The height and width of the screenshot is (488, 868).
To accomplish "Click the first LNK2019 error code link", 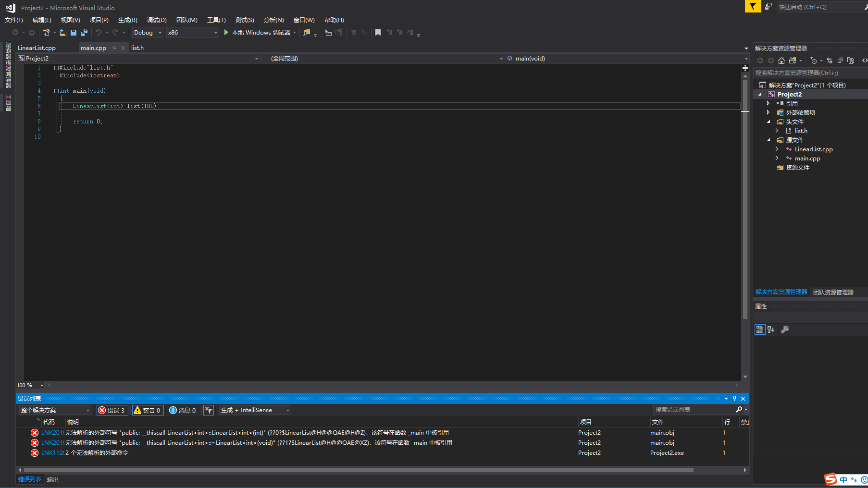I will (x=52, y=433).
